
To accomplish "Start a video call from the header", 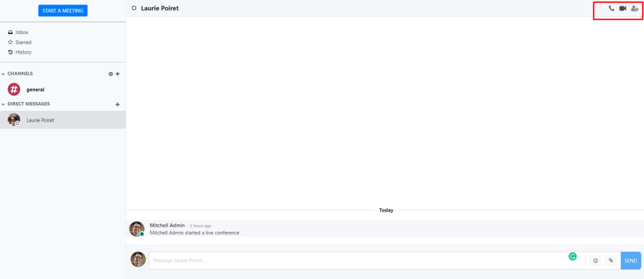I will coord(623,8).
